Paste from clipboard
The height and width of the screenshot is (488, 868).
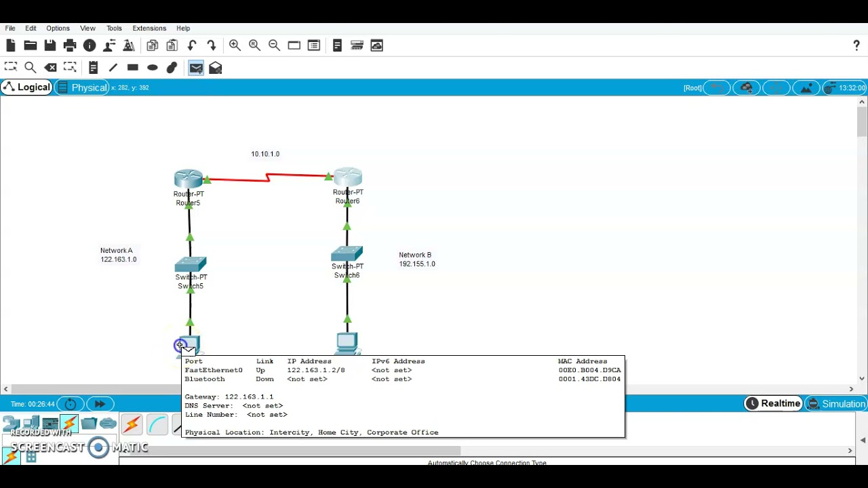click(172, 45)
